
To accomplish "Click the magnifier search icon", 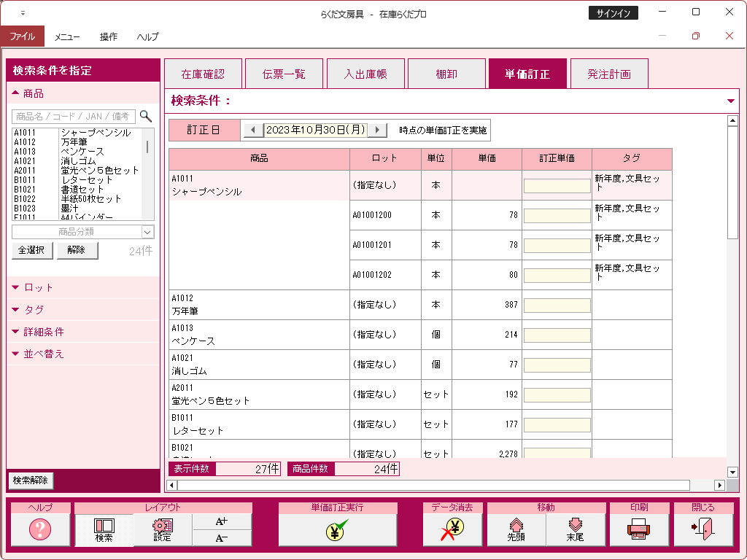I will (x=146, y=116).
